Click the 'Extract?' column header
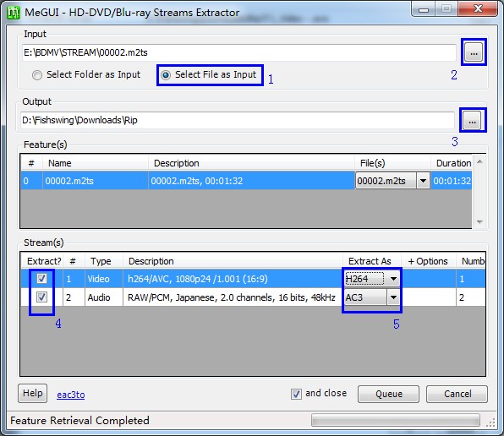504x436 pixels. click(42, 261)
